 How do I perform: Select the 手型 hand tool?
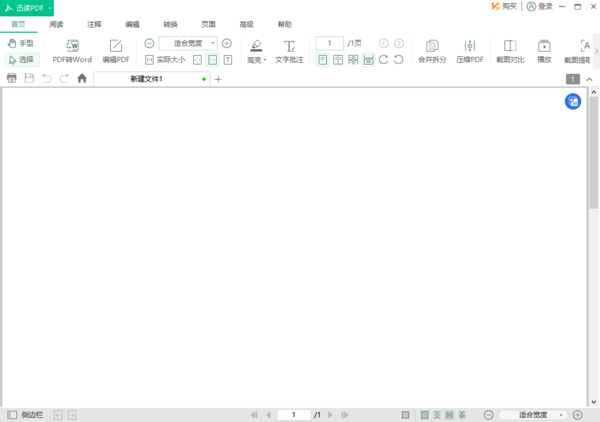tap(21, 44)
